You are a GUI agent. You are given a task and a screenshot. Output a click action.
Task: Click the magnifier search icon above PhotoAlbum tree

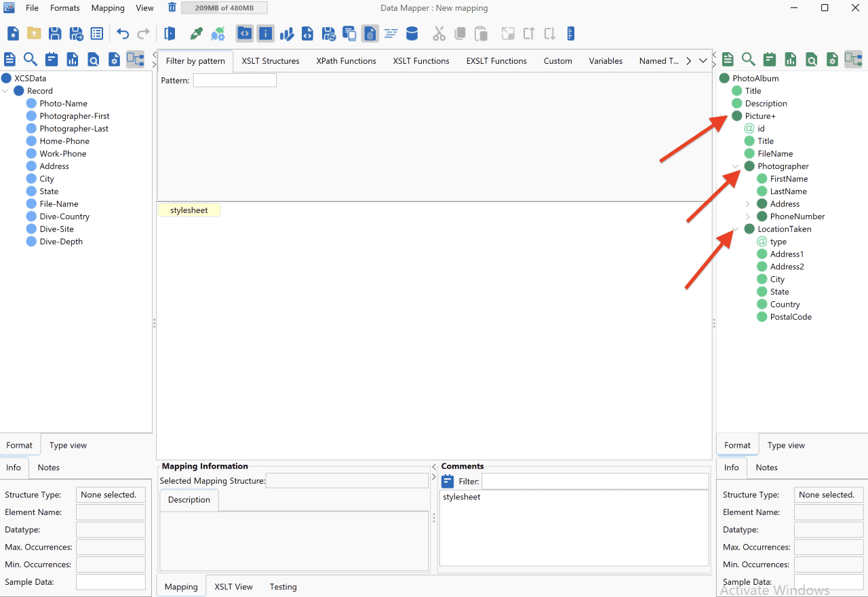[749, 59]
